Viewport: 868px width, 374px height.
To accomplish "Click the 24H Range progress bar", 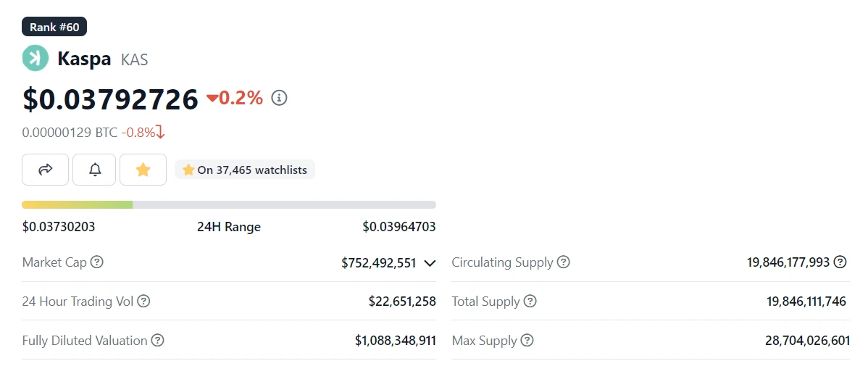I will 229,205.
